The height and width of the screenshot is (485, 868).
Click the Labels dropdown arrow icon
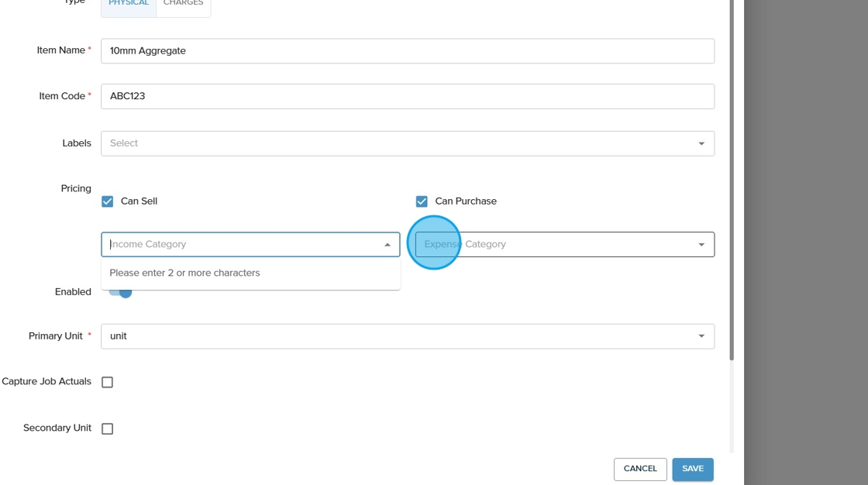pos(701,143)
